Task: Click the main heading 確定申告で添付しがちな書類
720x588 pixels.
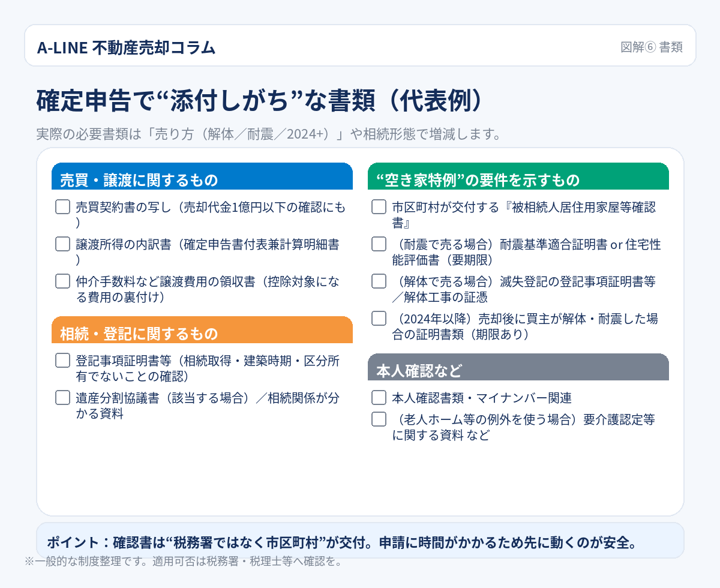Action: click(259, 101)
